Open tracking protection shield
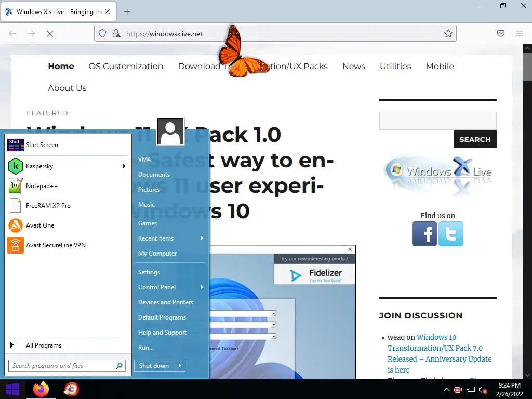 102,34
